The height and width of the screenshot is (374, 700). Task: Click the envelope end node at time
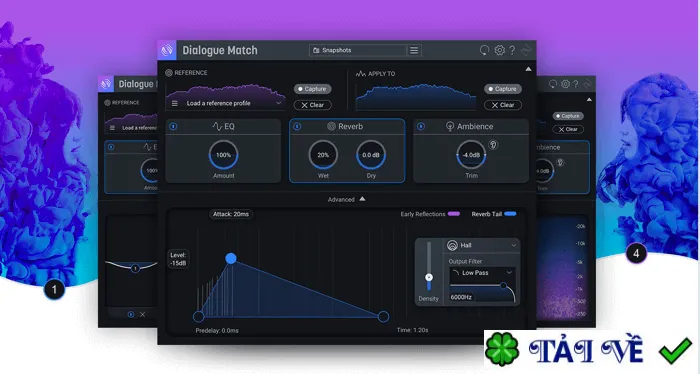pyautogui.click(x=383, y=317)
